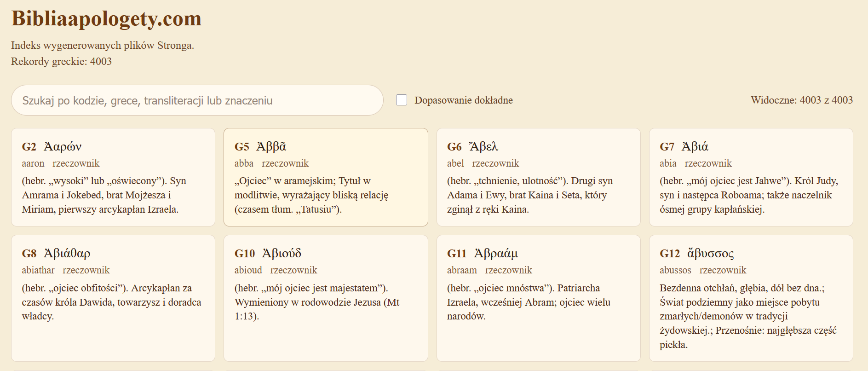868x371 pixels.
Task: Focus the Strong's index search field
Action: (x=197, y=100)
